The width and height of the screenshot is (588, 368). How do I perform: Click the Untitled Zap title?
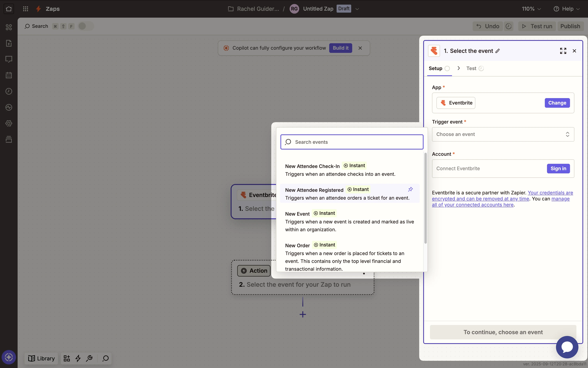click(318, 9)
